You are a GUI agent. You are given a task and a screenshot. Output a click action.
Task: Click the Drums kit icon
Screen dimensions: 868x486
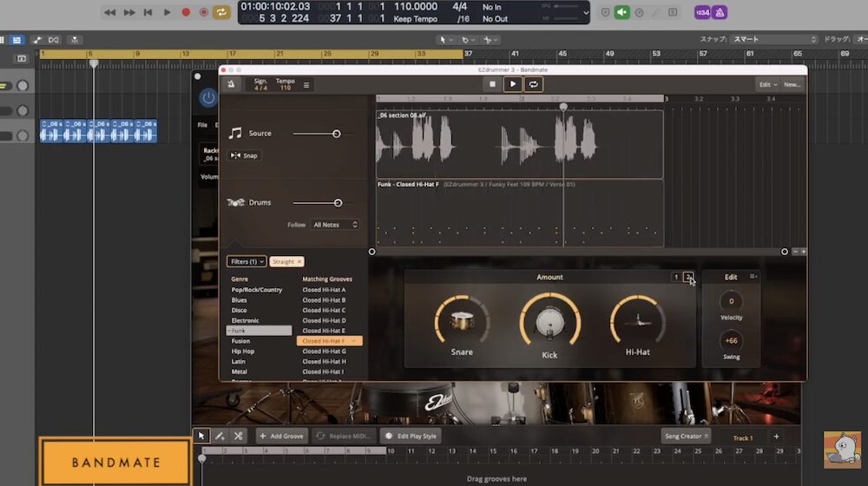pos(236,202)
